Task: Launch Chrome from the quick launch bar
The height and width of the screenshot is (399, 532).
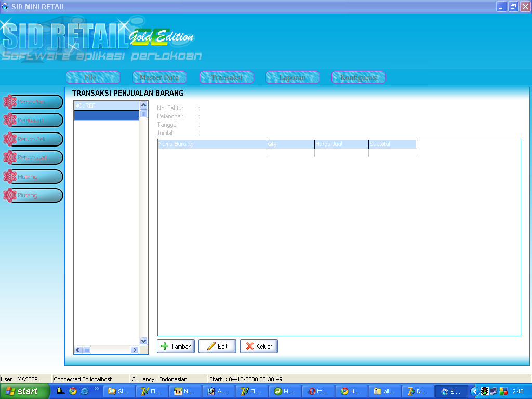Action: [73, 391]
